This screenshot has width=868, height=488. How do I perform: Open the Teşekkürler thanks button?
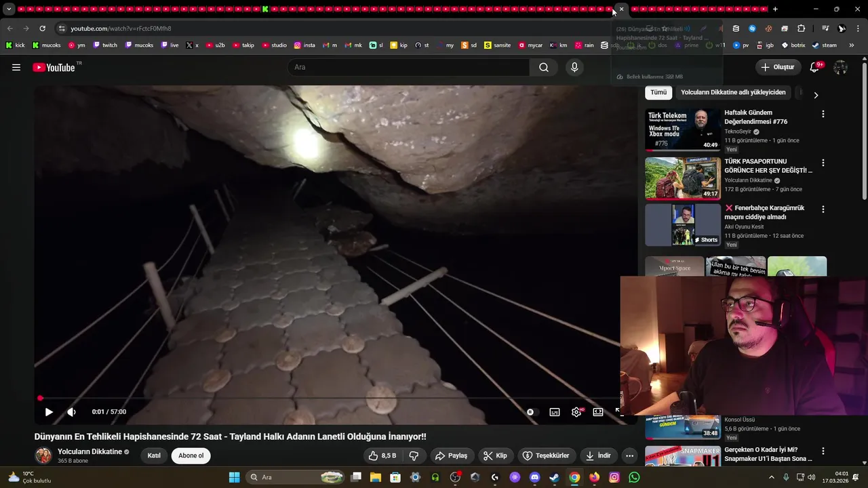[x=546, y=455]
